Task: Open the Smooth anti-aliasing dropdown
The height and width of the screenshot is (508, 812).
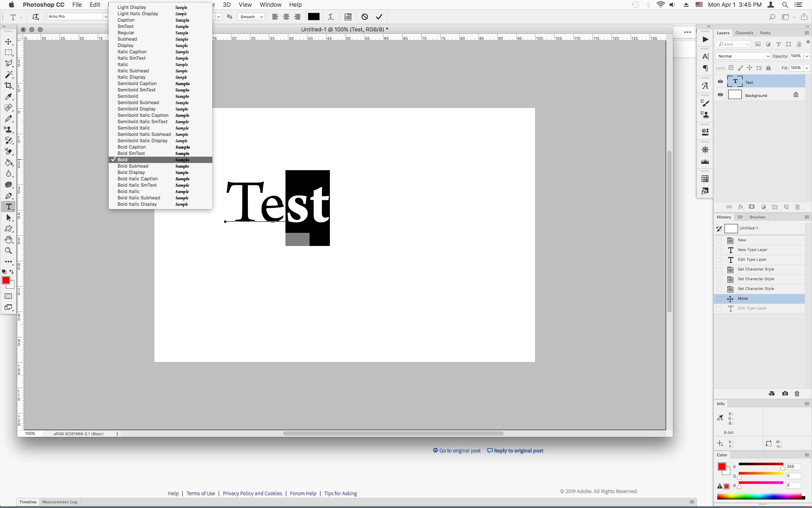Action: click(x=251, y=17)
